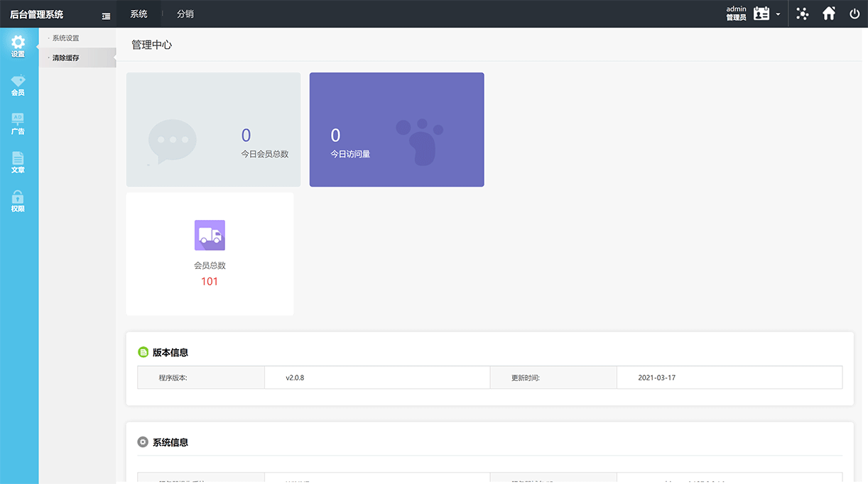The image size is (868, 484).
Task: Switch to the 分销 top tab
Action: [185, 14]
